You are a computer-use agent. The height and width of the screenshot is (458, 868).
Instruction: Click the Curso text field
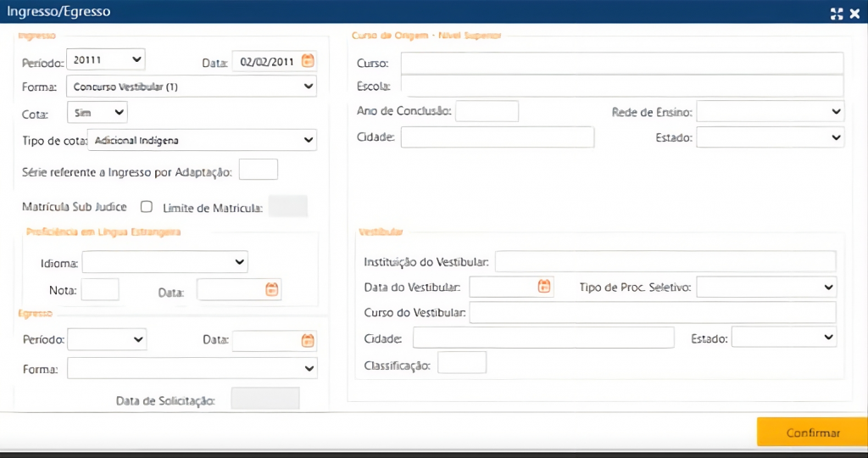(621, 64)
